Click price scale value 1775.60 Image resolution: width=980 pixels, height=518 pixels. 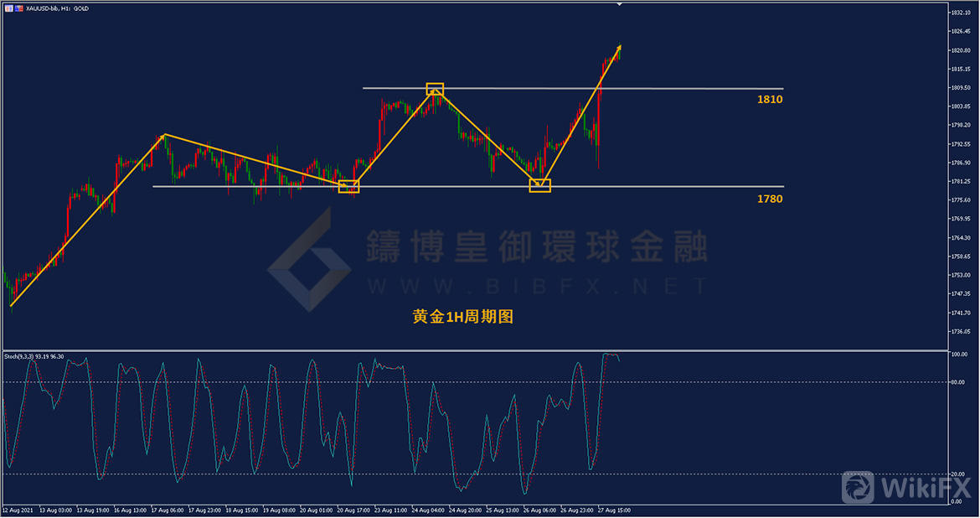960,200
